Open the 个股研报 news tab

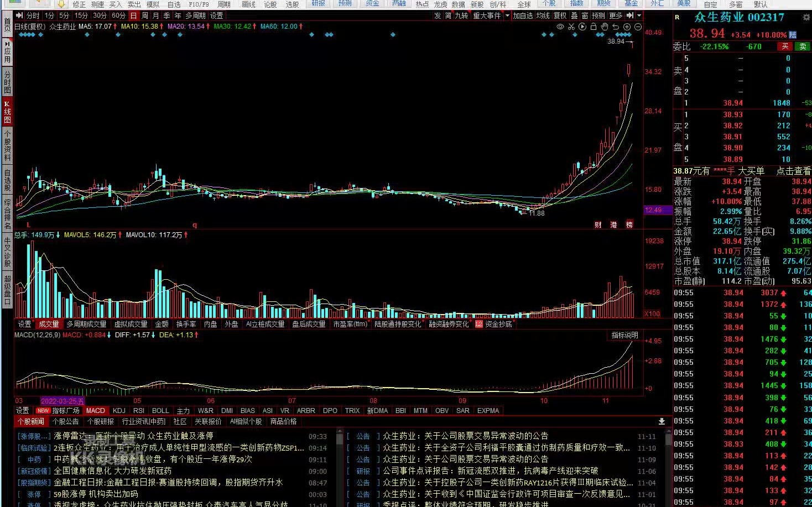pyautogui.click(x=101, y=421)
